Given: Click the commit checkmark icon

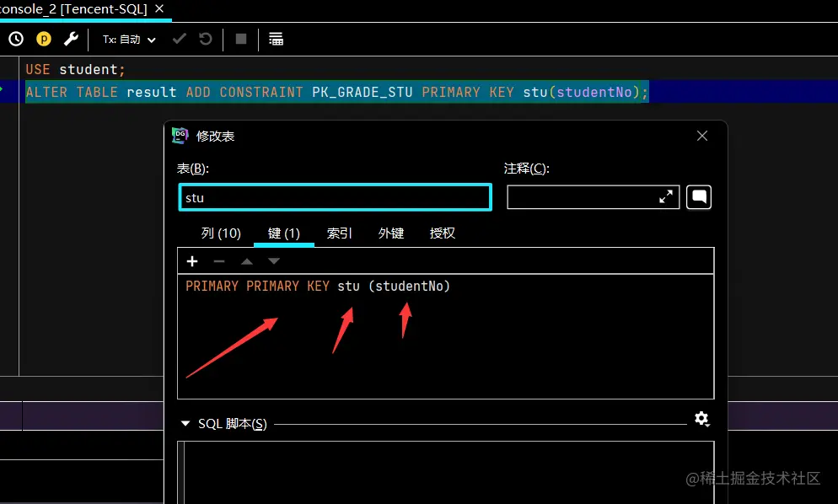Looking at the screenshot, I should (179, 39).
